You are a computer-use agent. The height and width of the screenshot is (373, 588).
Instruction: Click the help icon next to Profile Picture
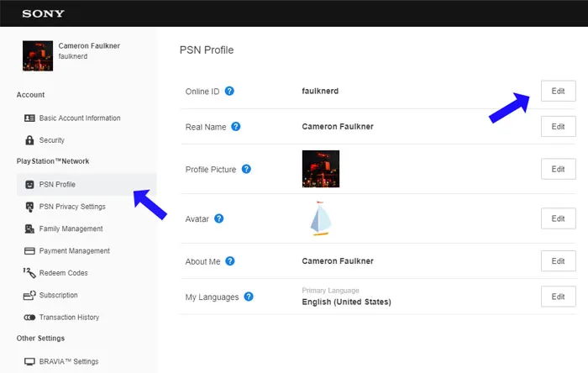246,169
